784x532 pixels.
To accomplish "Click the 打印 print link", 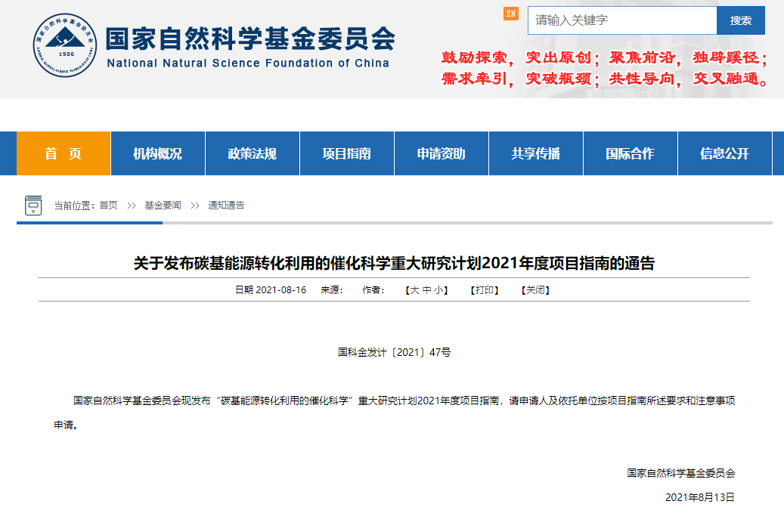I will pyautogui.click(x=485, y=290).
